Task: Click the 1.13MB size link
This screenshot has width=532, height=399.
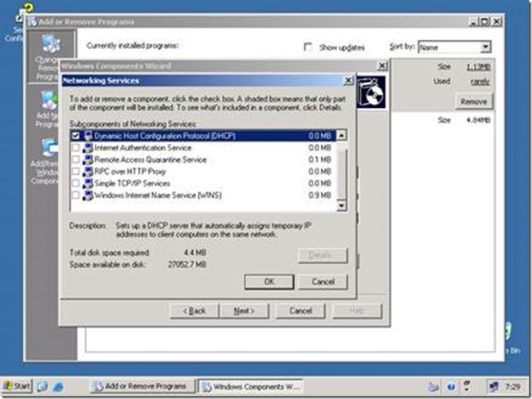Action: click(479, 67)
